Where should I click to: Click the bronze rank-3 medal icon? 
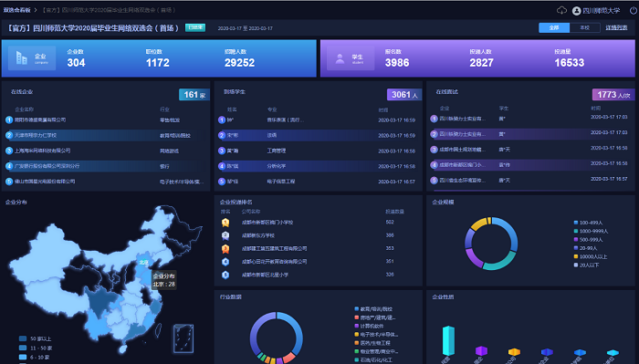click(225, 249)
